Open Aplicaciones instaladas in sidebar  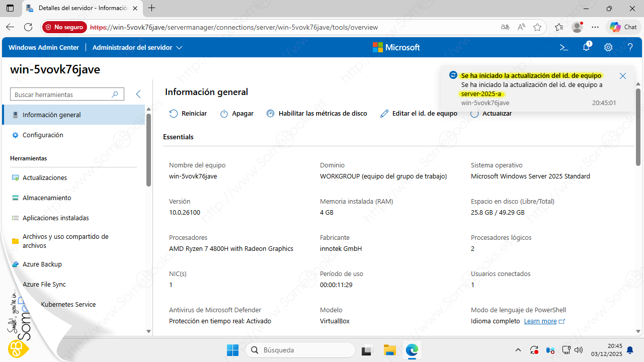click(55, 218)
